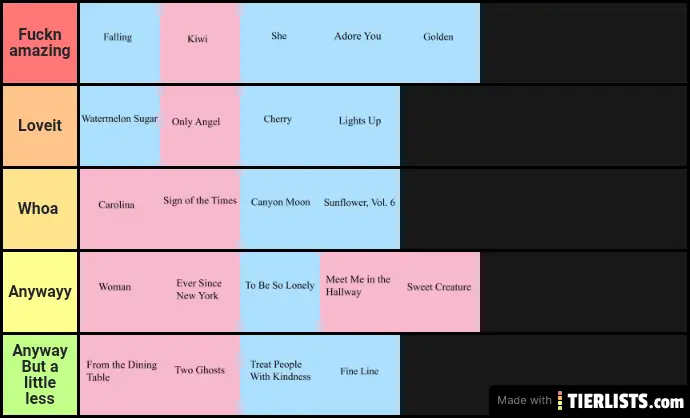This screenshot has height=418, width=690.
Task: Select the Falling song tile
Action: 120,43
